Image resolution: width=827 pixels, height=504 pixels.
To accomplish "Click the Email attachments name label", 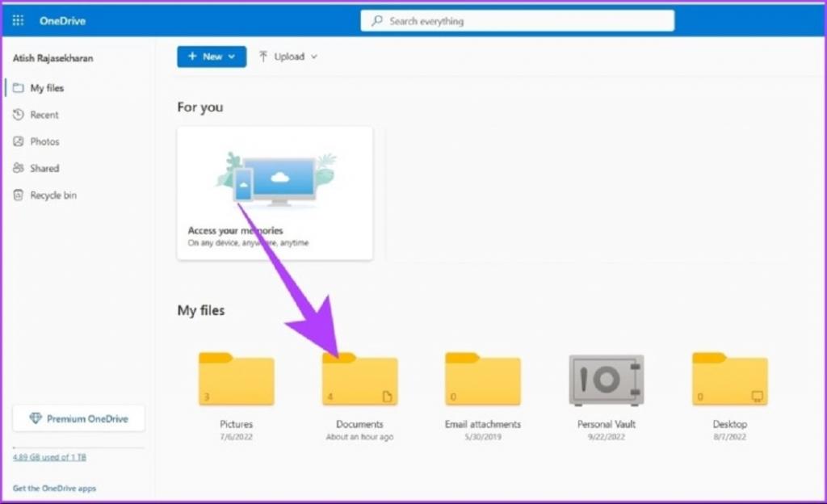I will [483, 424].
